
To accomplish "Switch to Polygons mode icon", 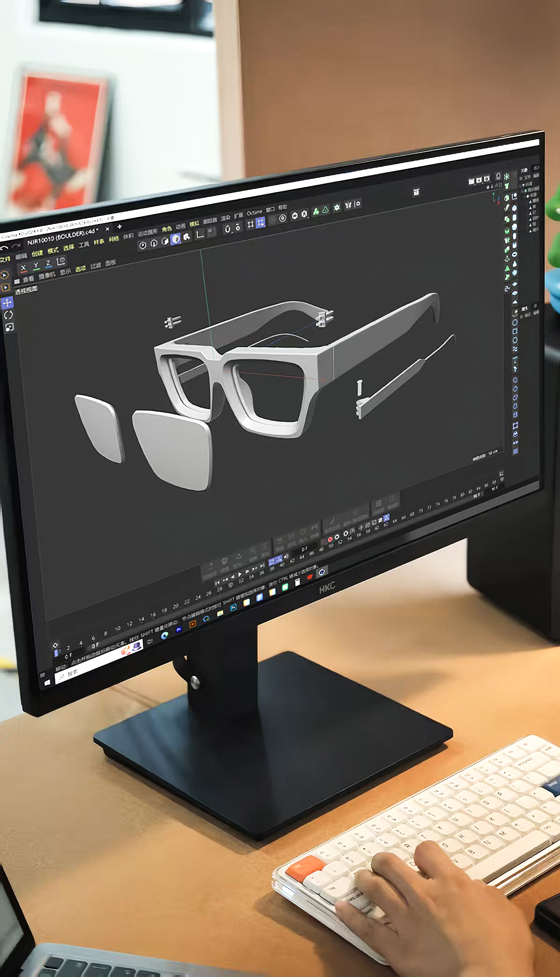I will tap(165, 241).
